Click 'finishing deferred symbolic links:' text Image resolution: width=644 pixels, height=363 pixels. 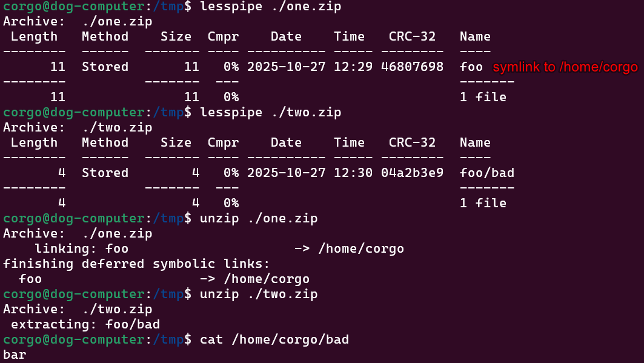[x=136, y=264]
